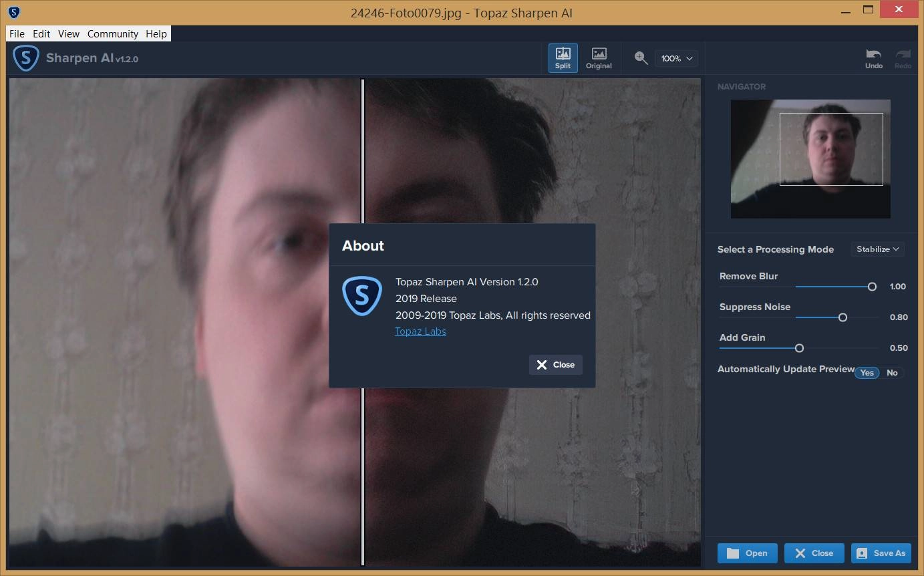
Task: Adjust the Suppress Noise slider handle
Action: click(842, 317)
